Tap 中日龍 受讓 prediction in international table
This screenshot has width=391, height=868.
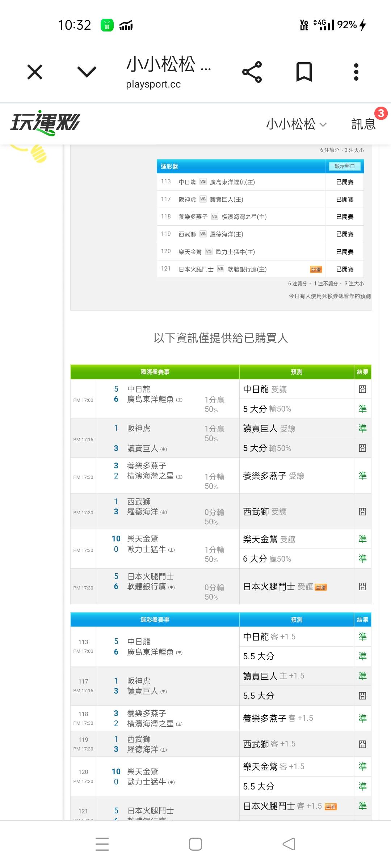click(x=296, y=389)
